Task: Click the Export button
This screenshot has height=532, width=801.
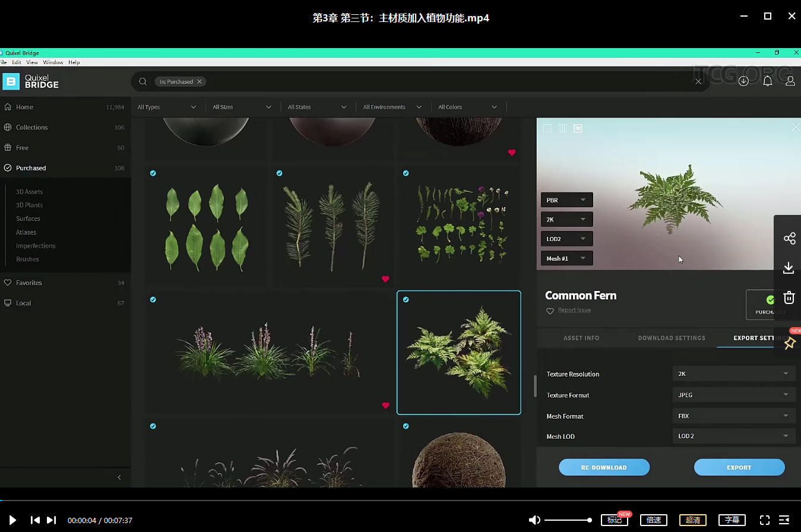Action: pos(739,467)
